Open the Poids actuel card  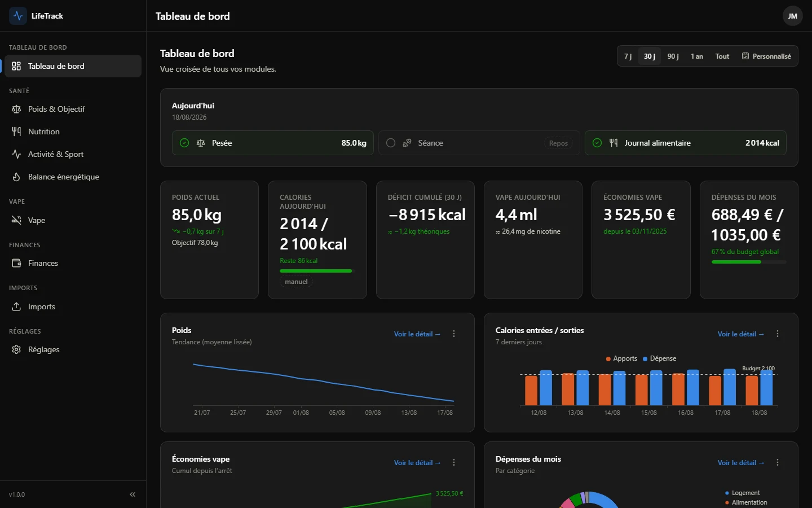pyautogui.click(x=209, y=240)
